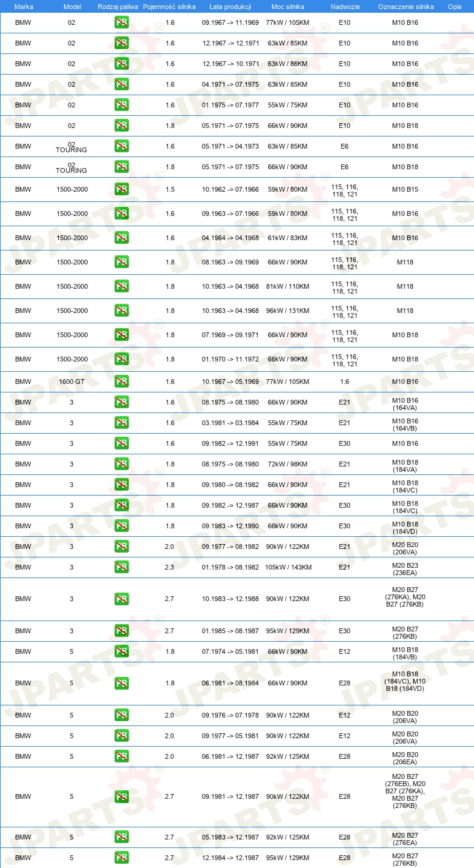Click the Marka column header

(23, 6)
